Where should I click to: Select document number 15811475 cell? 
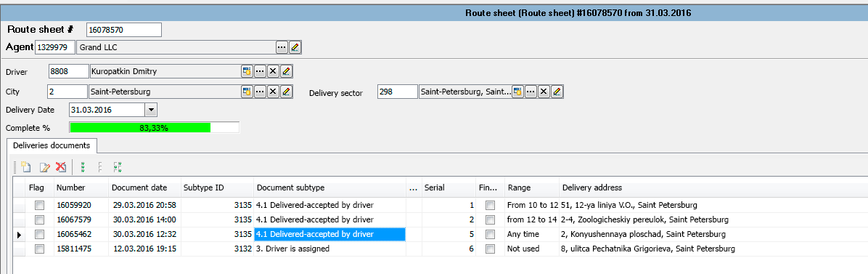(x=81, y=249)
